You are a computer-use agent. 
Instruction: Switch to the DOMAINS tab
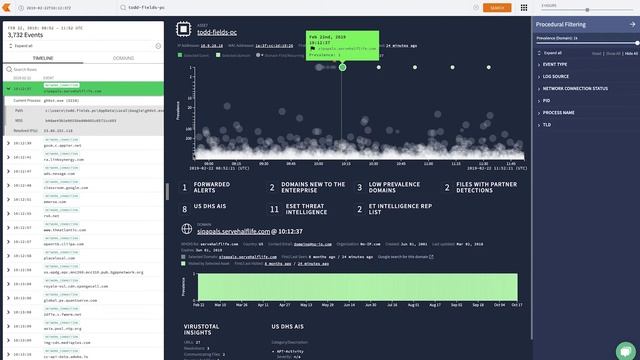pyautogui.click(x=123, y=58)
